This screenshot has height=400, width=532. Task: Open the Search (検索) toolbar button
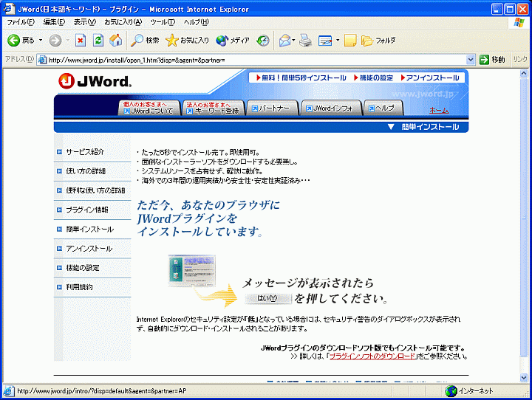pos(146,41)
